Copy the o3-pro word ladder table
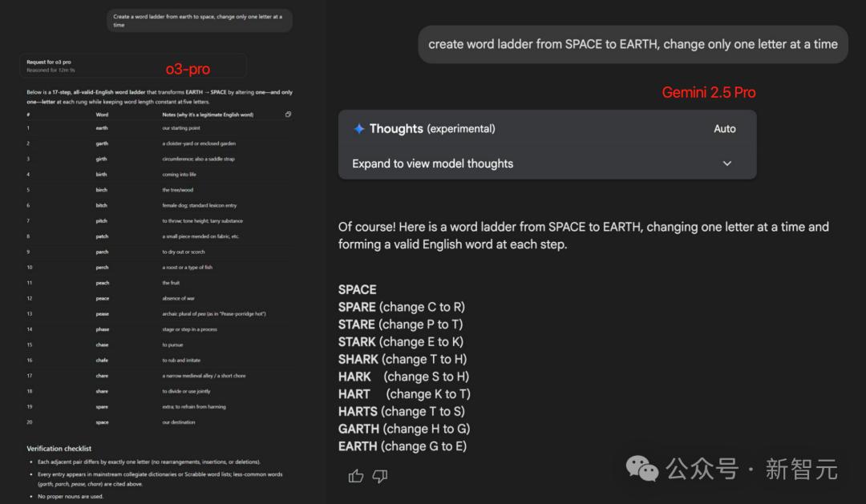Image resolution: width=866 pixels, height=504 pixels. coord(288,115)
